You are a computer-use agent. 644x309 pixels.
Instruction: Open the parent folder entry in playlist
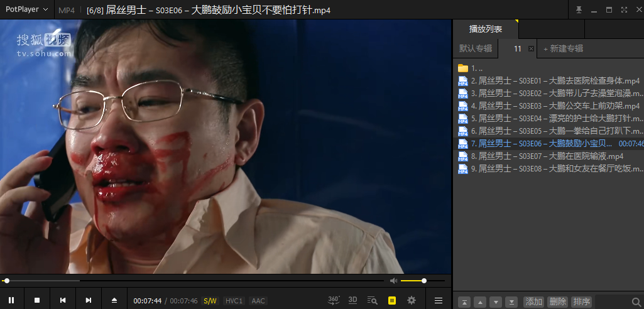549,68
